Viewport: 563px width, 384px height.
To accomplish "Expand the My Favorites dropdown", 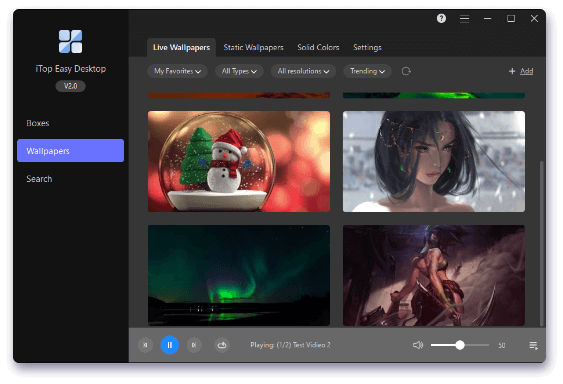I will tap(177, 71).
